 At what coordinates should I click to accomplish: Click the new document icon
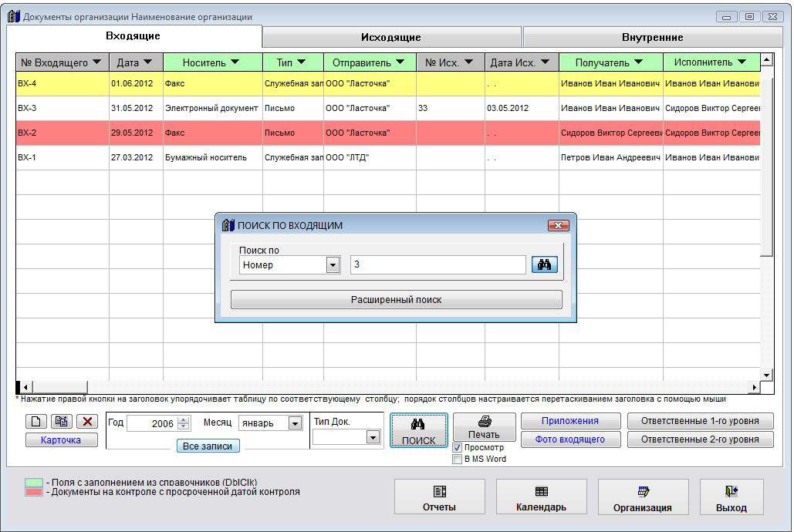36,422
